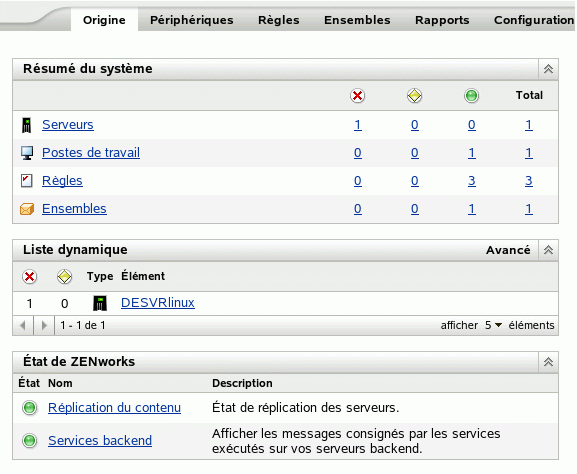The image size is (577, 474).
Task: Collapse the Résumé du système panel
Action: click(548, 69)
